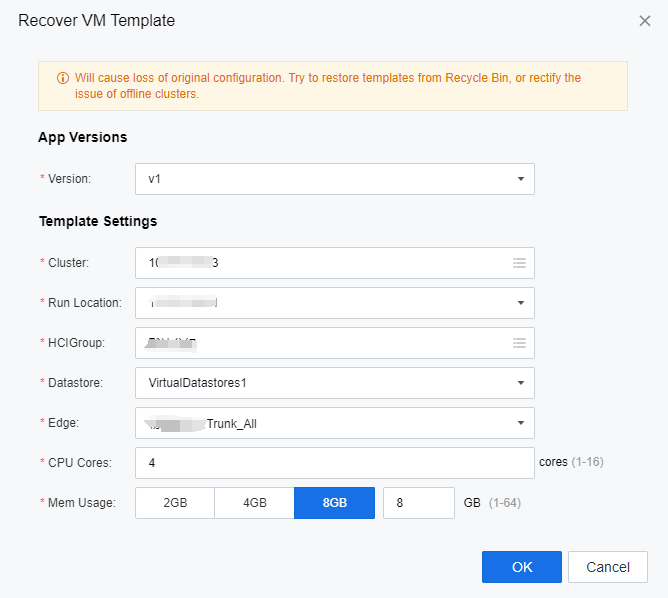Click the Trunk_All edge value

click(x=232, y=423)
